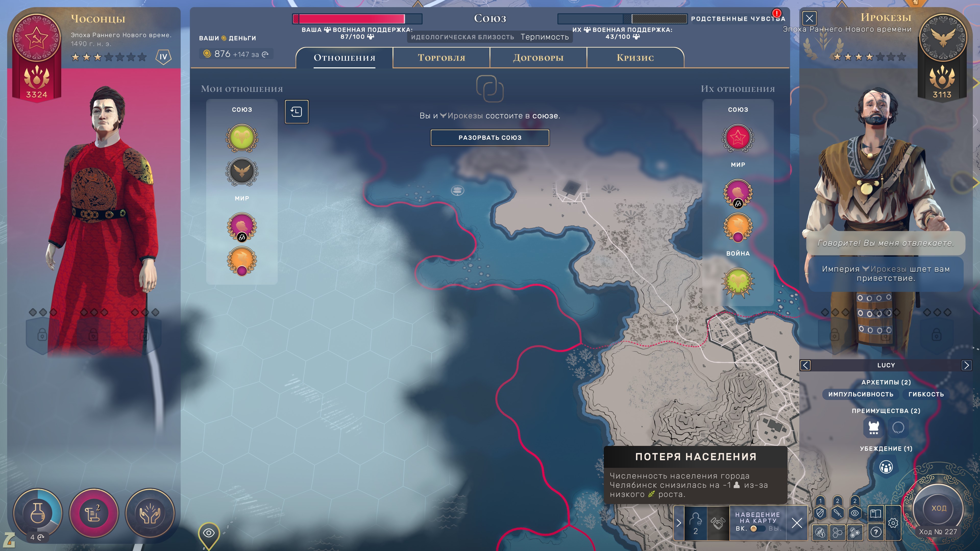
Task: Click the Чосонцы fame score 3324 banner
Action: coord(36,83)
